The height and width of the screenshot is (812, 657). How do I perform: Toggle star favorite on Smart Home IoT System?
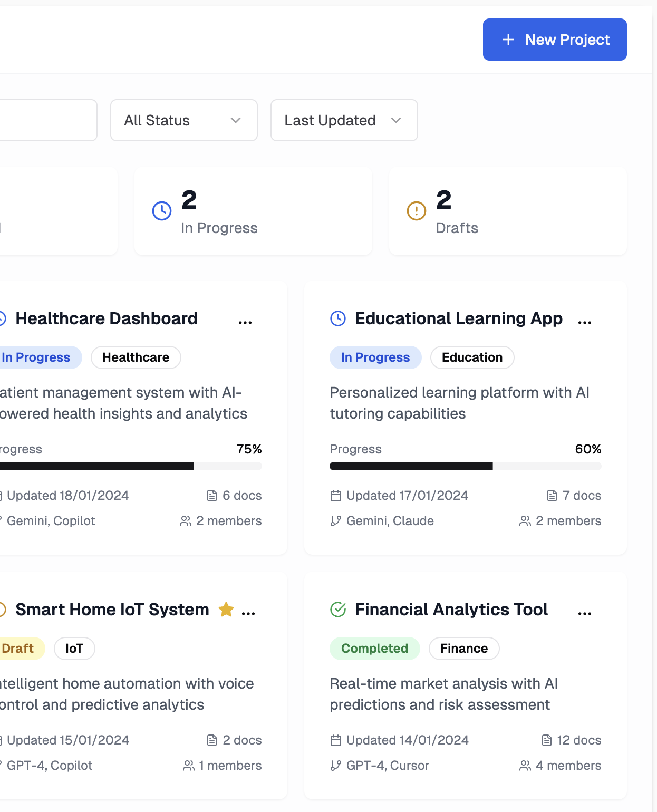pos(226,610)
